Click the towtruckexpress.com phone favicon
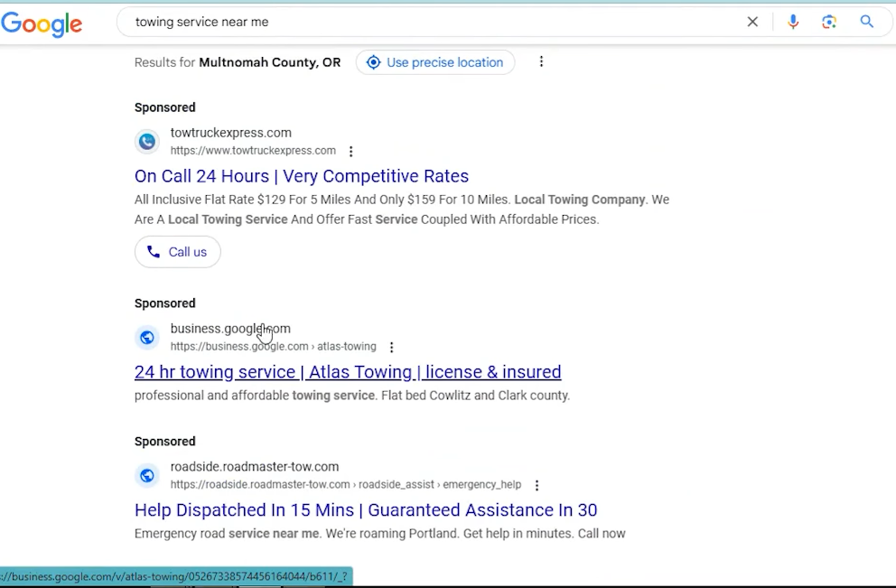The image size is (896, 588). (147, 141)
